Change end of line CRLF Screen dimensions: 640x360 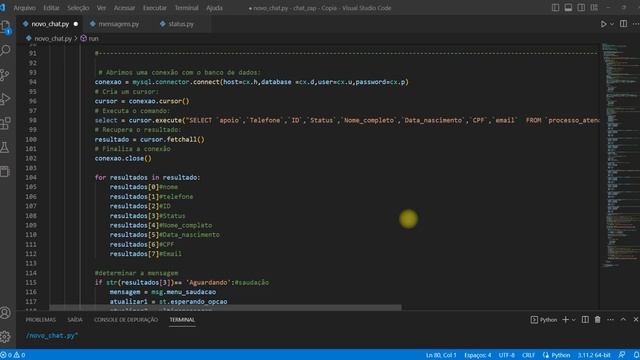(x=528, y=355)
